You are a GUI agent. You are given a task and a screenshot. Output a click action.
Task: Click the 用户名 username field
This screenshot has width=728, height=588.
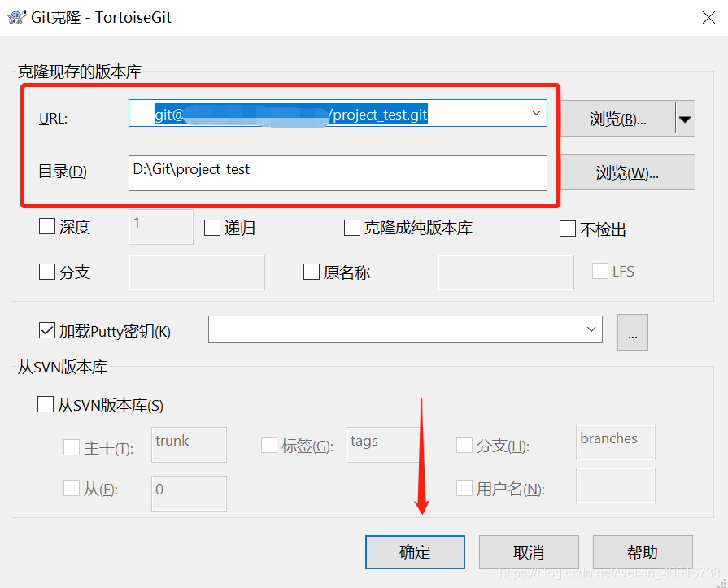pos(615,486)
